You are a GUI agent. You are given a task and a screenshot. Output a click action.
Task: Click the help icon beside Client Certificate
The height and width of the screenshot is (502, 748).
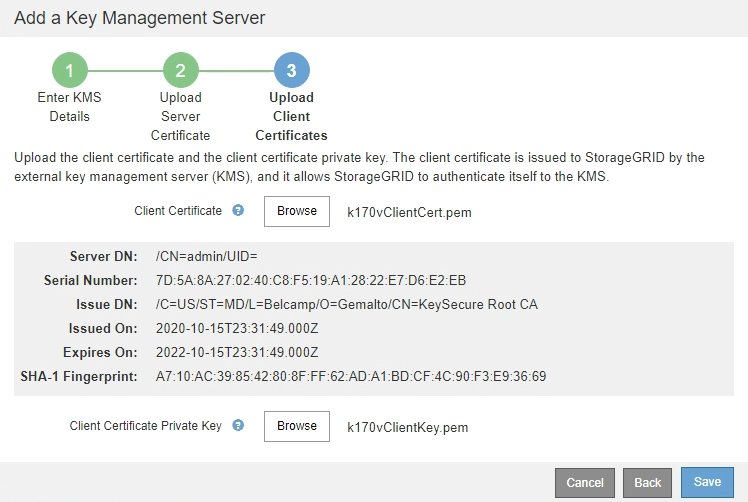coord(238,211)
